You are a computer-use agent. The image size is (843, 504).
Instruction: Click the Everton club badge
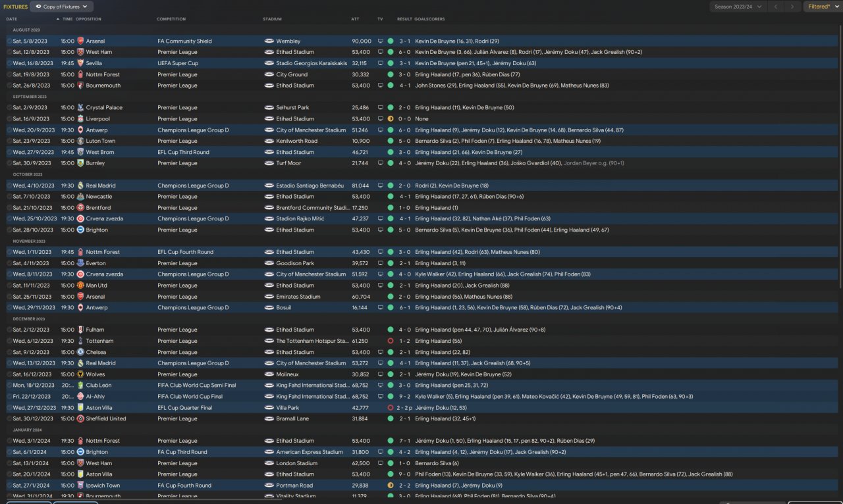[80, 263]
